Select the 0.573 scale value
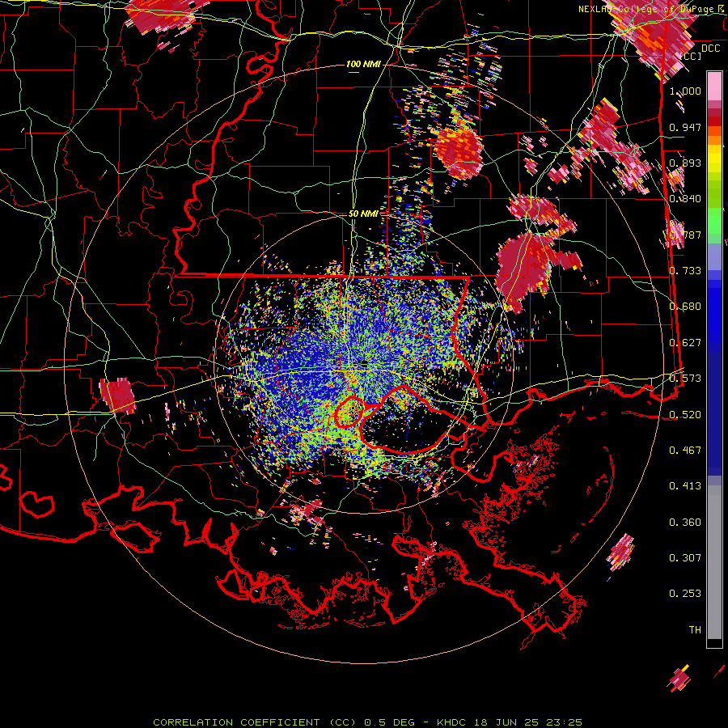Image resolution: width=728 pixels, height=728 pixels. [x=685, y=379]
